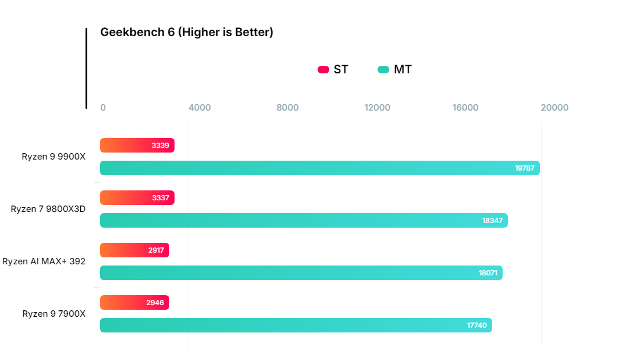Screen dimensions: 644x354
Task: Click the pink ST legend color swatch
Action: (x=323, y=70)
